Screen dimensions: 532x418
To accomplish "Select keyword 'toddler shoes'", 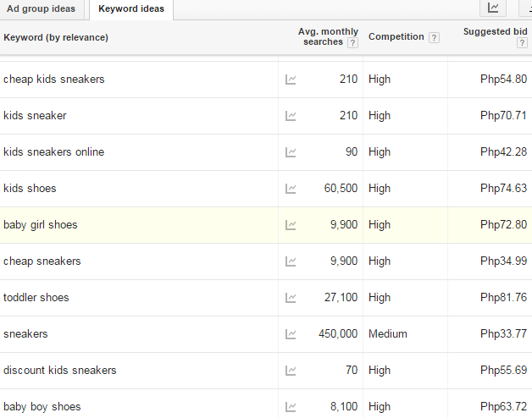I will (x=36, y=297).
